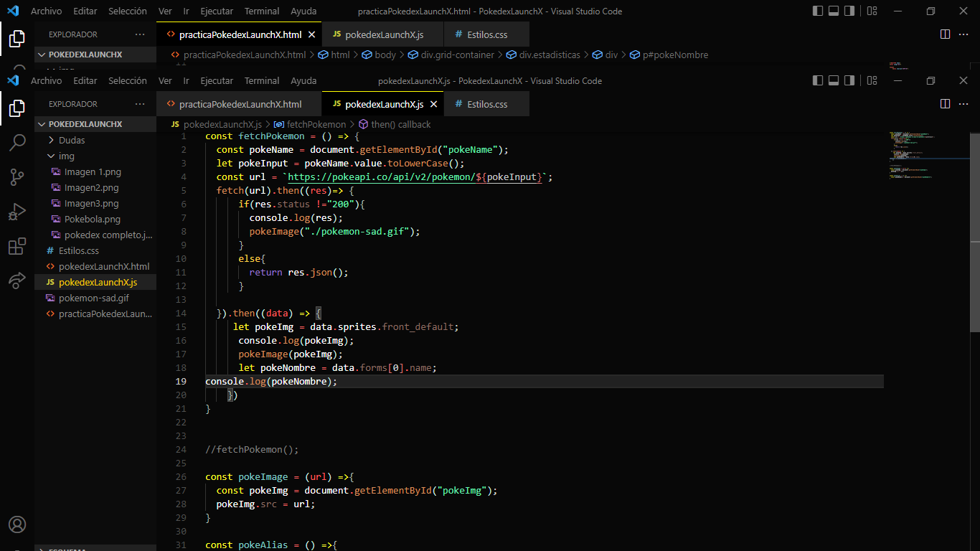
Task: Select the Explorer icon in the activity bar
Action: 17,108
